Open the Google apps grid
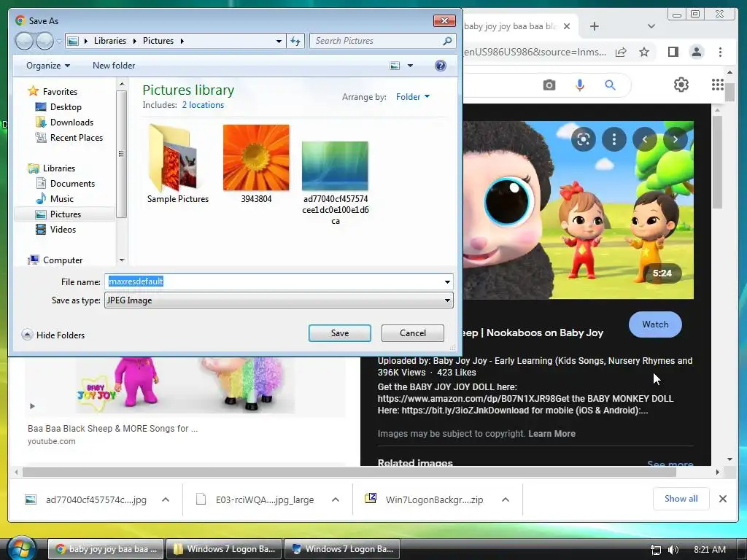Screen dimensions: 747x560 click(x=718, y=85)
